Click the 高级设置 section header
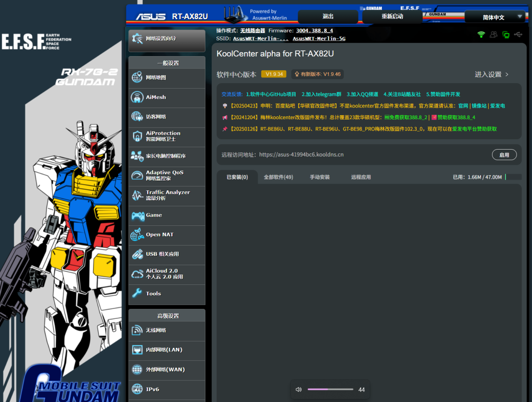 coord(167,315)
